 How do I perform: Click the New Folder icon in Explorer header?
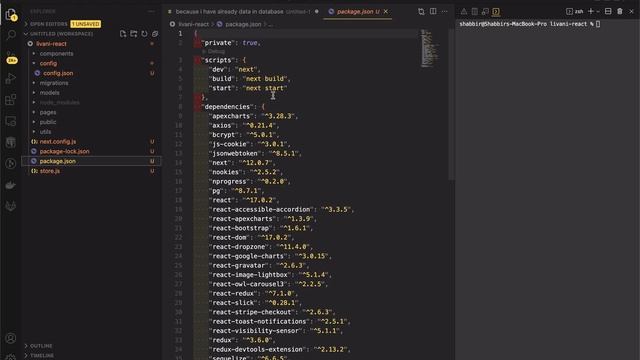coord(133,34)
